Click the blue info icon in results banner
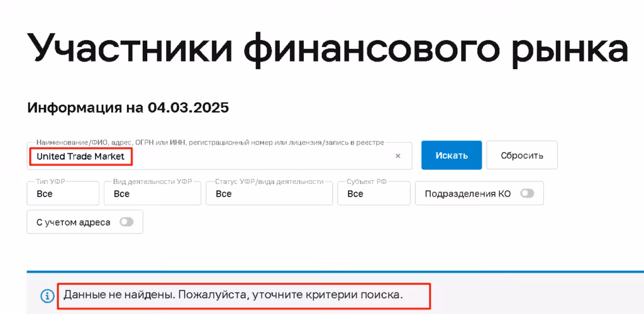The height and width of the screenshot is (314, 644). pos(47,295)
